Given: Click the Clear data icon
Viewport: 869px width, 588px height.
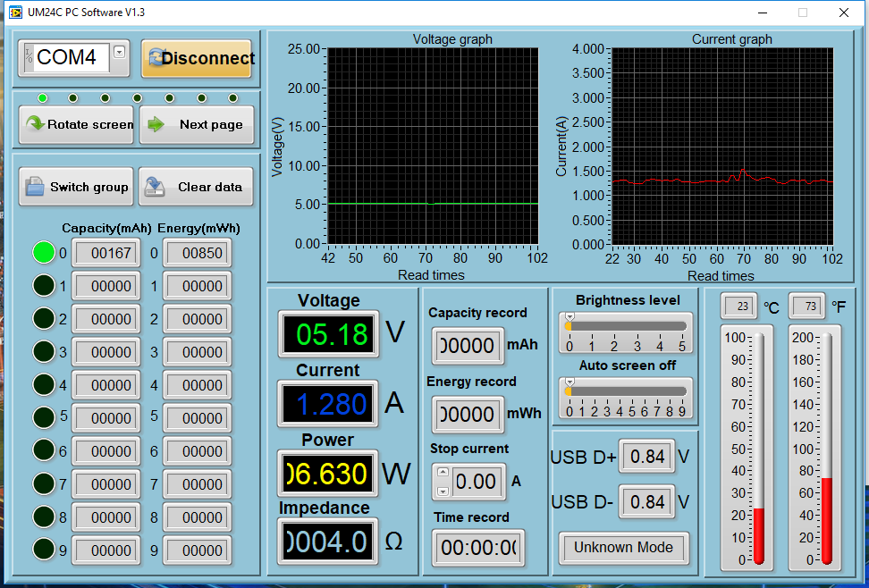Looking at the screenshot, I should [x=155, y=187].
